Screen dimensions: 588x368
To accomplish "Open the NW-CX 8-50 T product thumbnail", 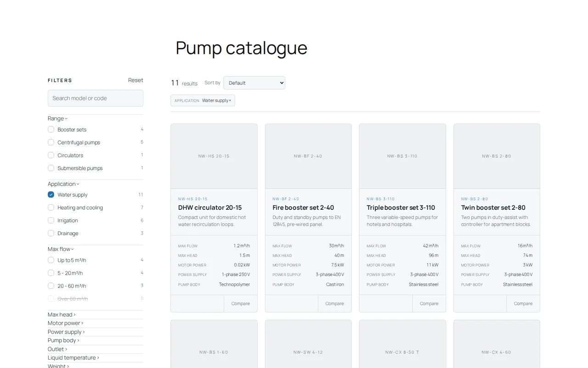I will [402, 344].
